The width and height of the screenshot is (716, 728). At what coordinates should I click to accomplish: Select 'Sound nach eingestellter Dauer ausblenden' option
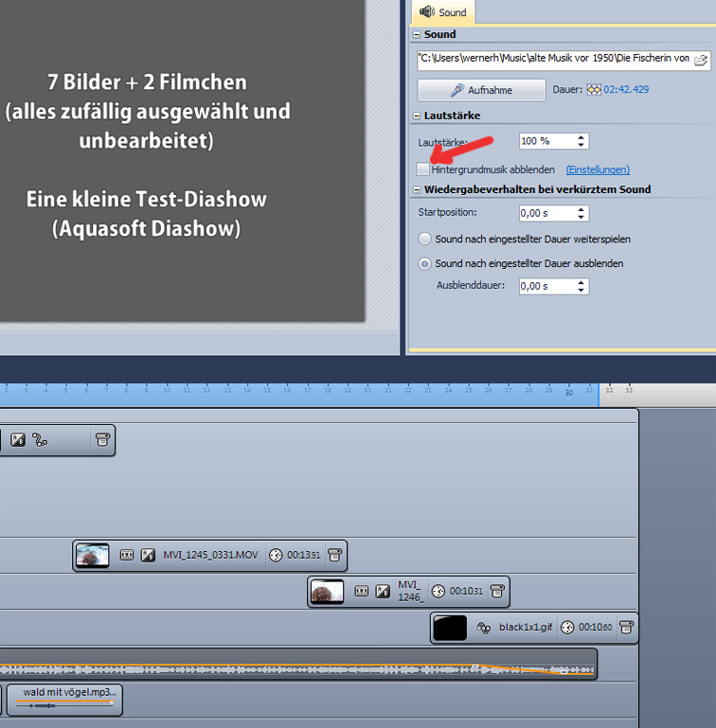click(x=425, y=263)
